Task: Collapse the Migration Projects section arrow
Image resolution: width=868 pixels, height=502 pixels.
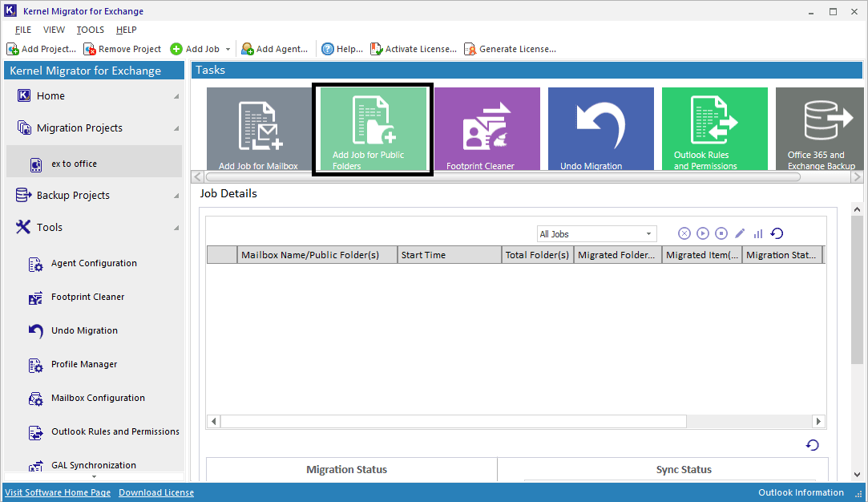Action: [x=176, y=128]
